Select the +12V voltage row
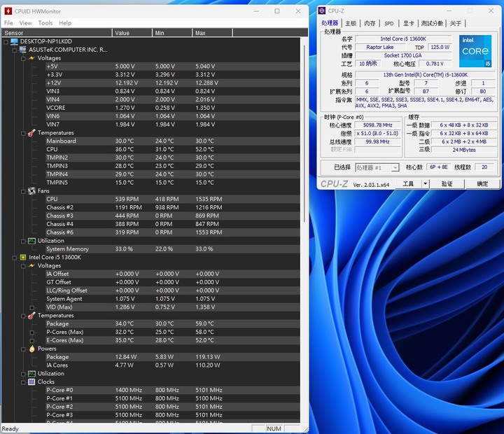Image resolution: width=504 pixels, height=434 pixels. (173, 83)
